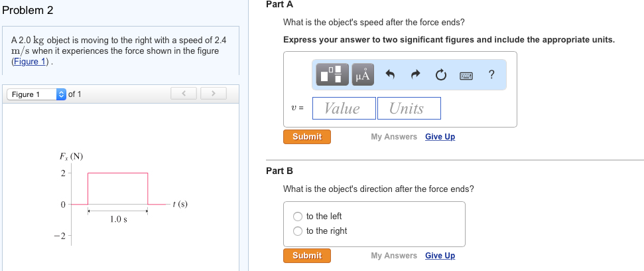Show keyboard shortcuts via the keyboard icon
The image size is (644, 271).
466,76
